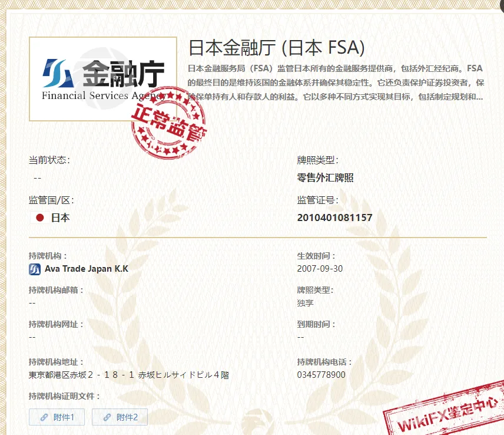Click the address text 東京都港区赤坂
The image size is (504, 435).
(x=128, y=375)
